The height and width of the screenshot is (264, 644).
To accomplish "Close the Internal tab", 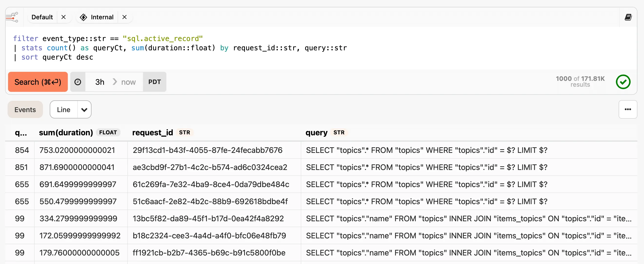I will (x=125, y=17).
